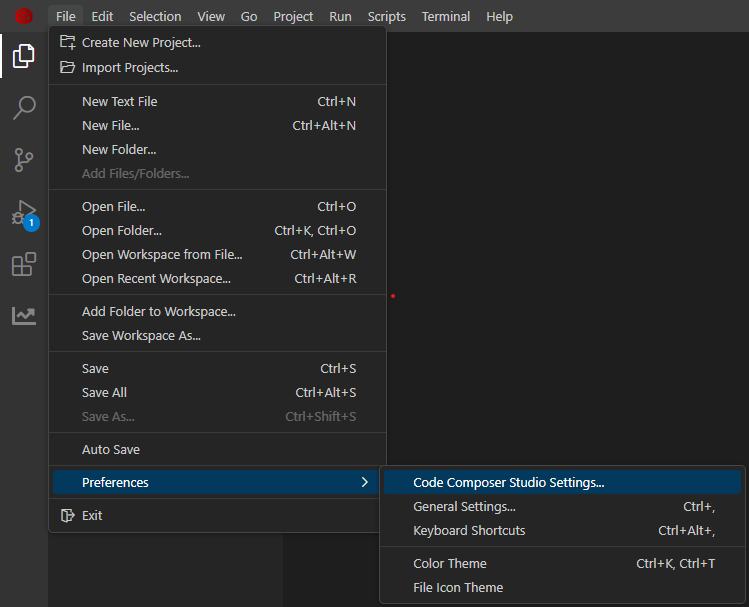Screen dimensions: 749x607
Task: Choose File Icon Theme
Action: click(x=458, y=588)
